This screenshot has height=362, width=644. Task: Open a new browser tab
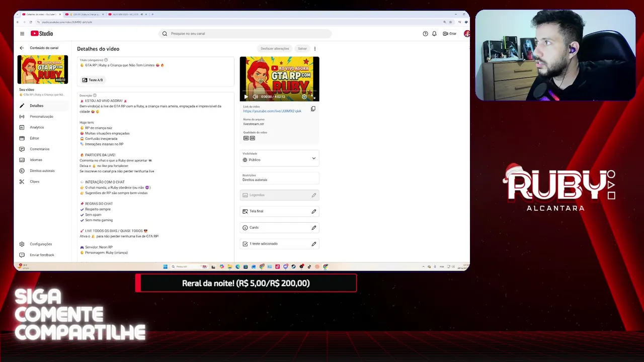(x=152, y=14)
